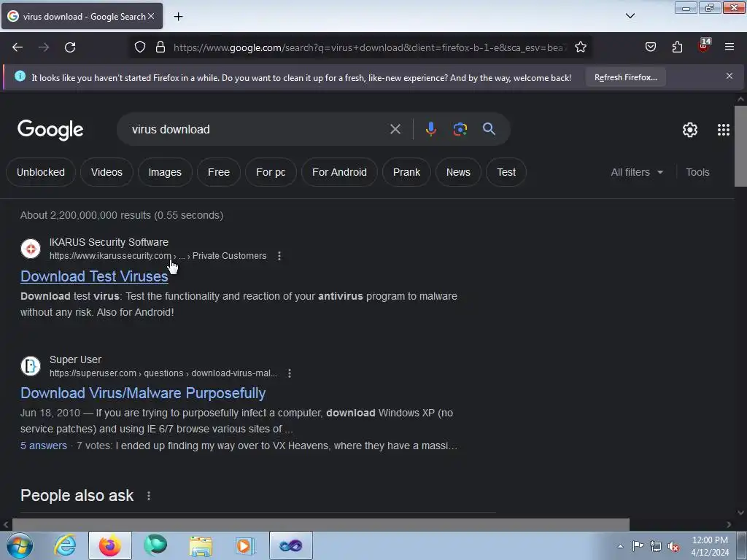Click the Google logo
The image size is (747, 560).
[50, 130]
